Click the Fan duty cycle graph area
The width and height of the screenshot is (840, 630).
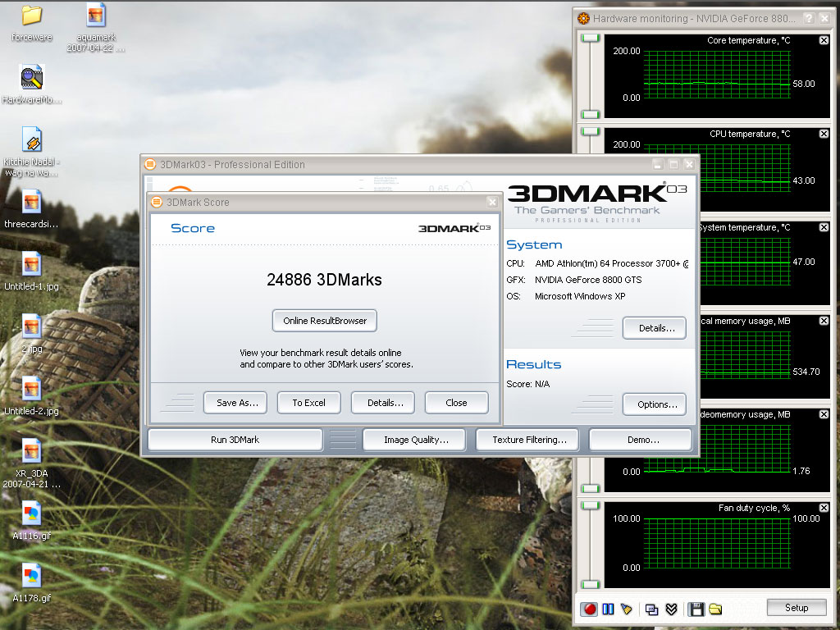(717, 543)
